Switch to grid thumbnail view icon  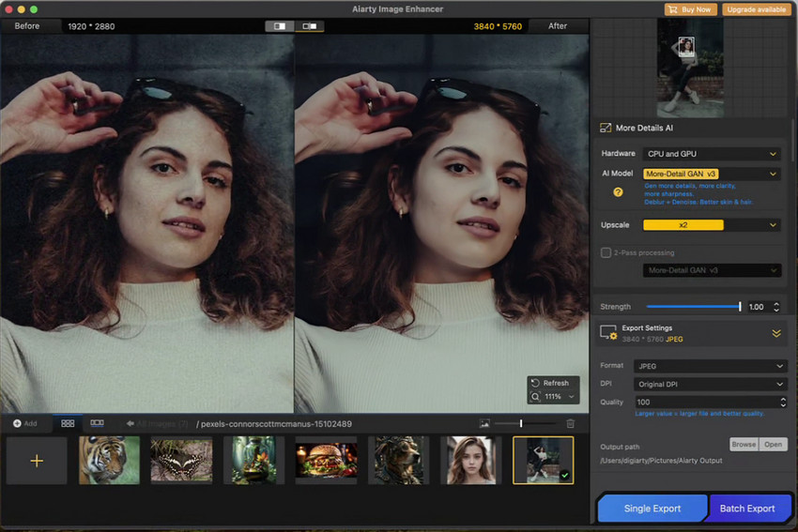(68, 423)
